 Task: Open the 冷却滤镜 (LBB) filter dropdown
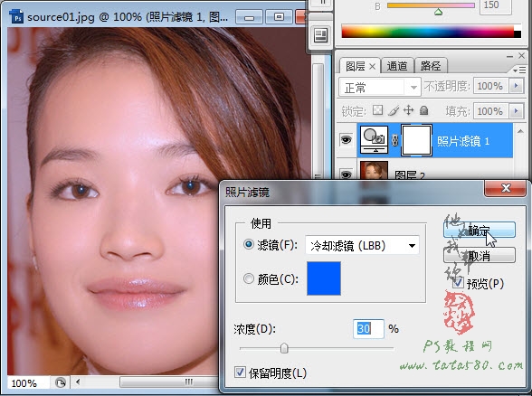click(362, 245)
